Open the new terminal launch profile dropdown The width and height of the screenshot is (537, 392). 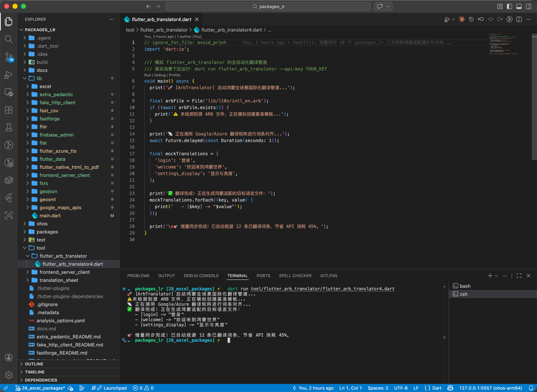[x=496, y=276]
